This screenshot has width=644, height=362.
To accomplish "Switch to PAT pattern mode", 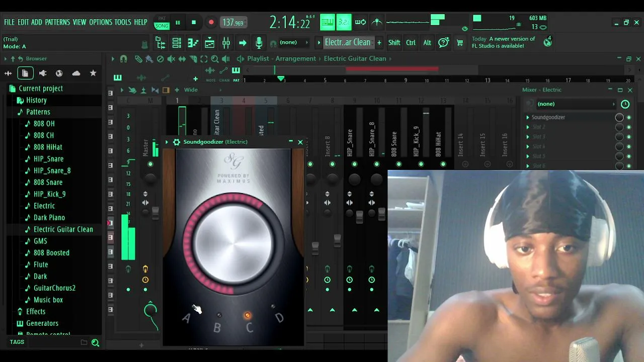I will pos(162,19).
